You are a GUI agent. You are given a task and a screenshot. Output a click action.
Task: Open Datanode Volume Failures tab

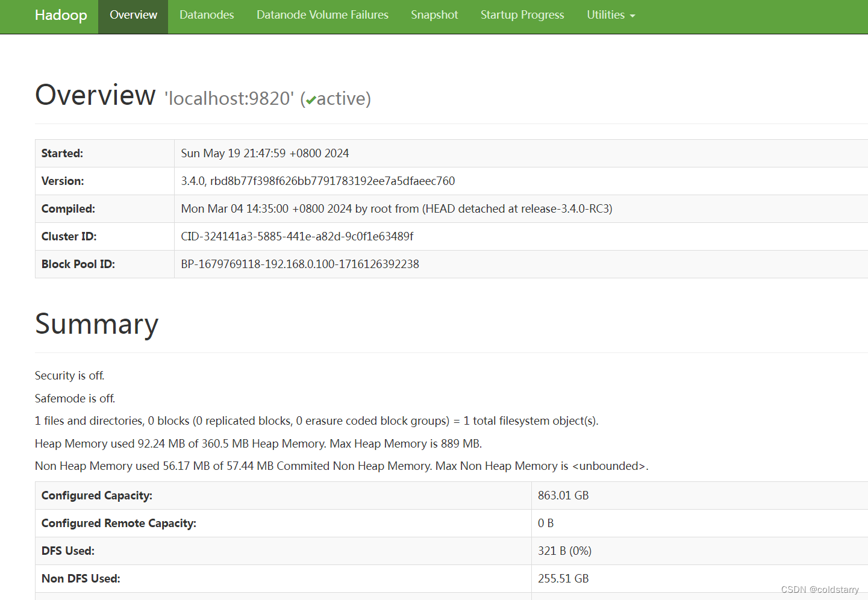click(322, 15)
